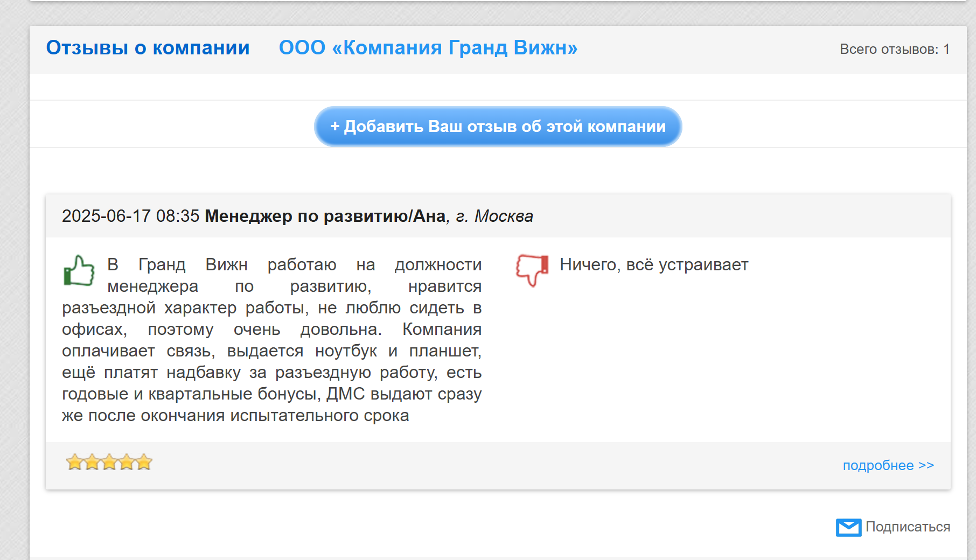Click the green thumbs-up icon

click(79, 270)
